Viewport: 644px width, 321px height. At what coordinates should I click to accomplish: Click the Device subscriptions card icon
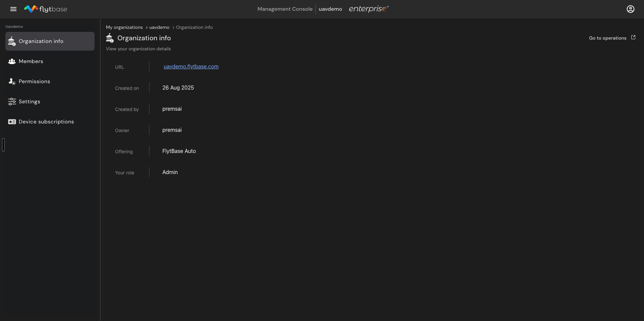point(12,122)
